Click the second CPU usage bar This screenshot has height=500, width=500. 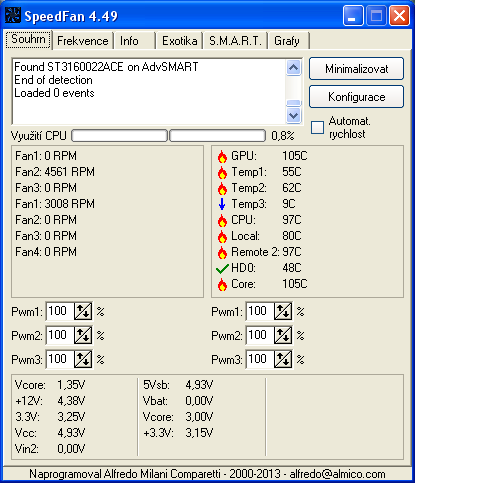218,136
